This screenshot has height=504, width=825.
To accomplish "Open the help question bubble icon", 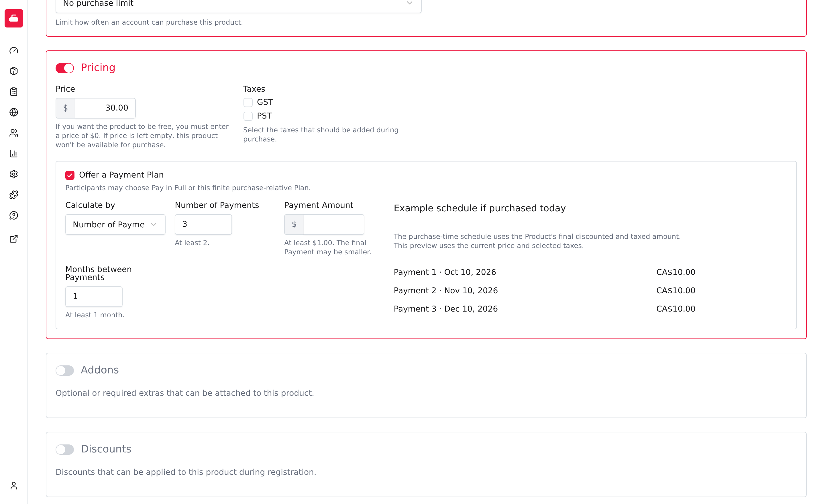I will (14, 216).
